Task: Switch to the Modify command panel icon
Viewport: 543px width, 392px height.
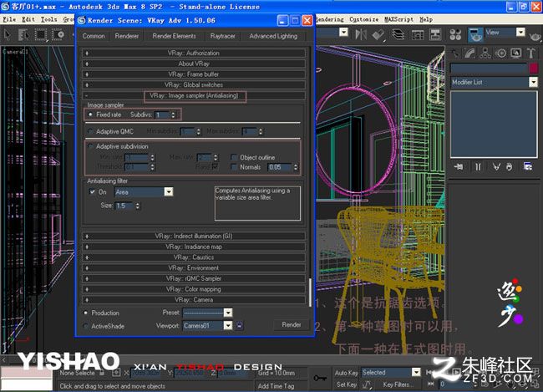Action: 470,53
